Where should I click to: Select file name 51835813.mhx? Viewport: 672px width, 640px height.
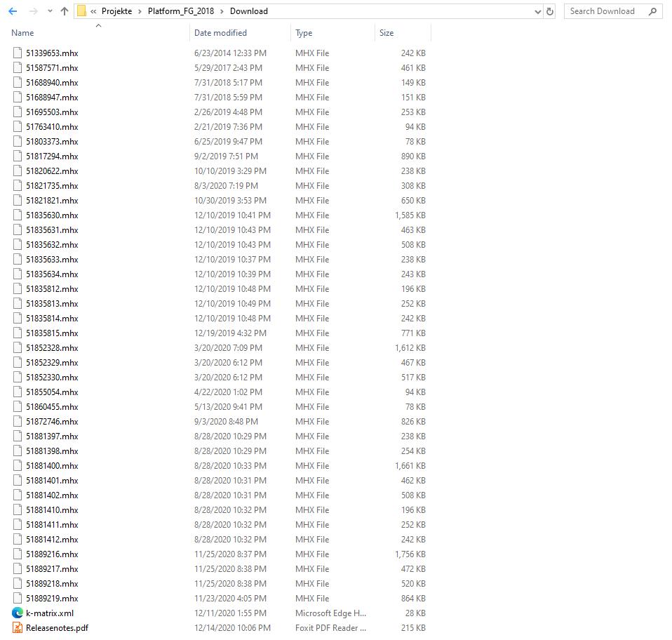52,303
